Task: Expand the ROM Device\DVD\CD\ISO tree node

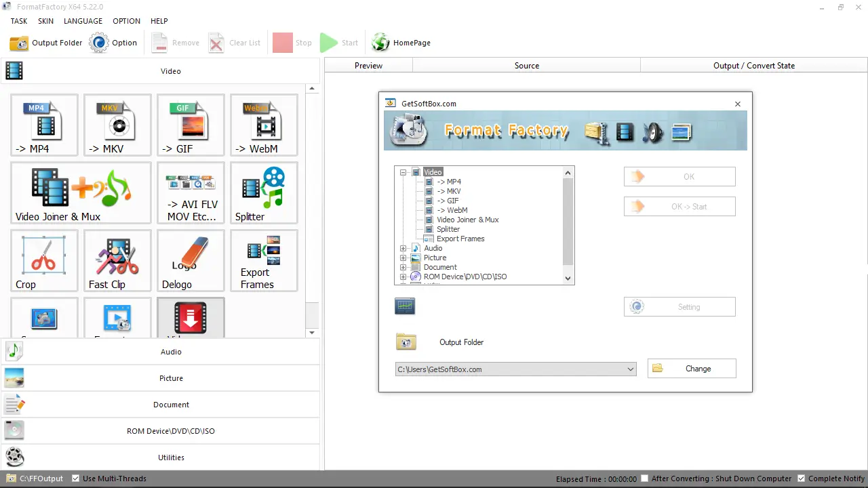Action: pos(403,277)
